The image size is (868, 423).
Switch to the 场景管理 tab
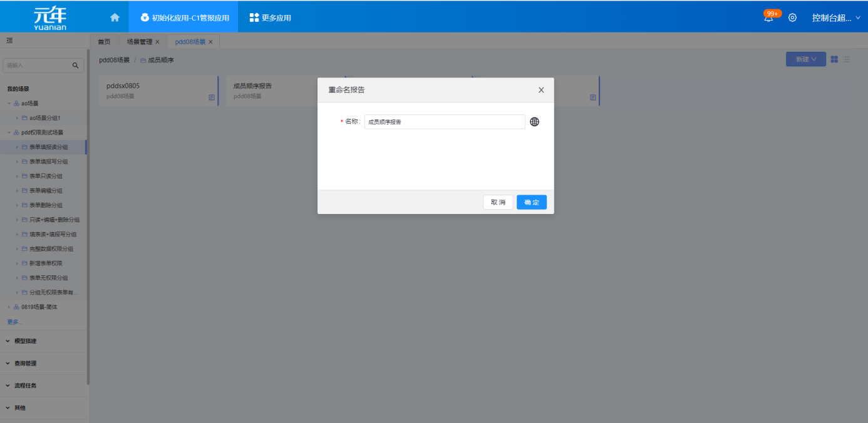coord(139,42)
